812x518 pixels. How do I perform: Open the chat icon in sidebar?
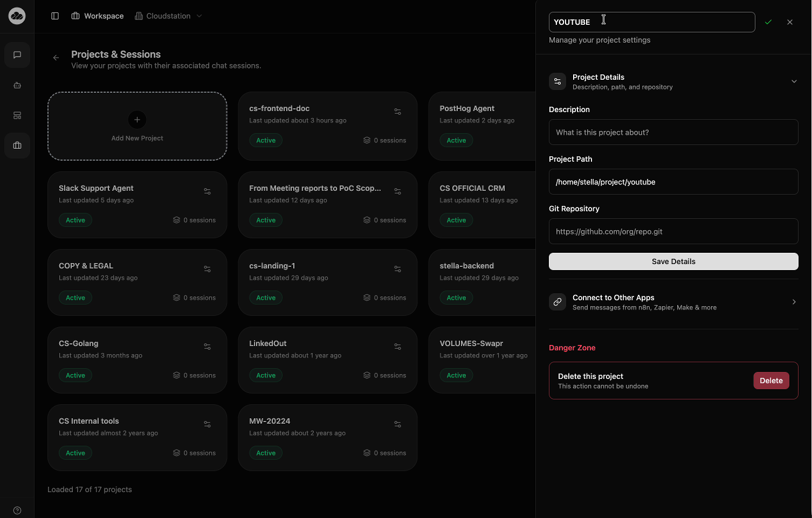[17, 55]
